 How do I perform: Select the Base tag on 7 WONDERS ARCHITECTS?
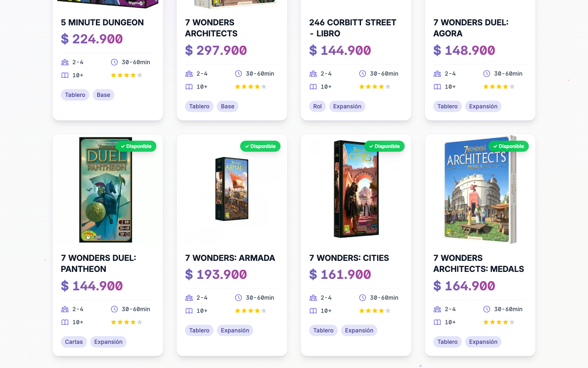227,106
